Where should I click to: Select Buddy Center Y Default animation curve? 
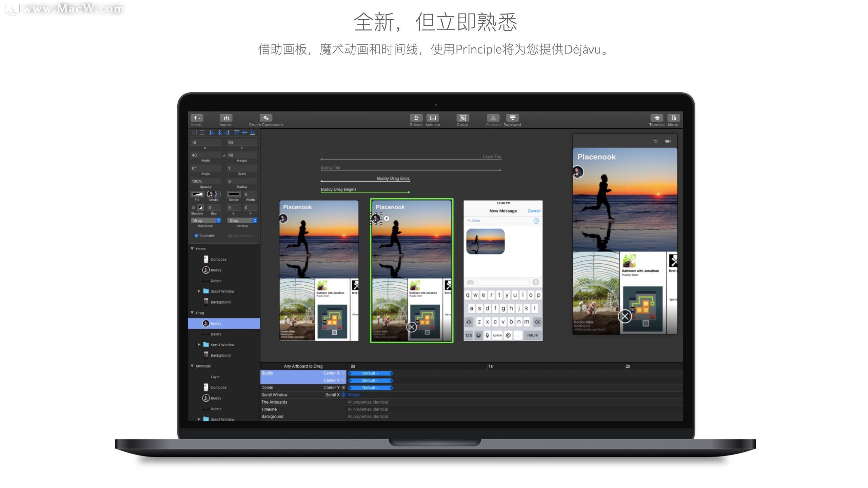tap(371, 381)
